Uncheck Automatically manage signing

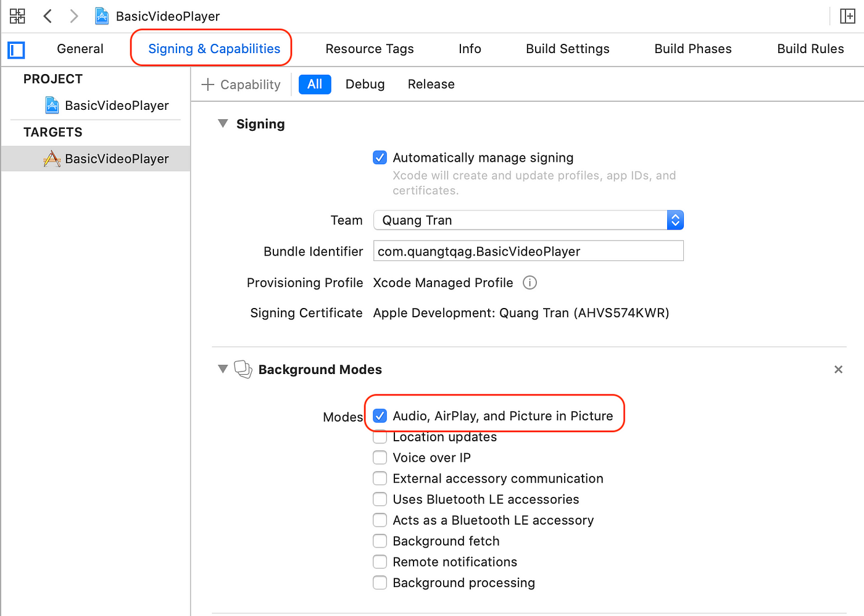pyautogui.click(x=380, y=158)
